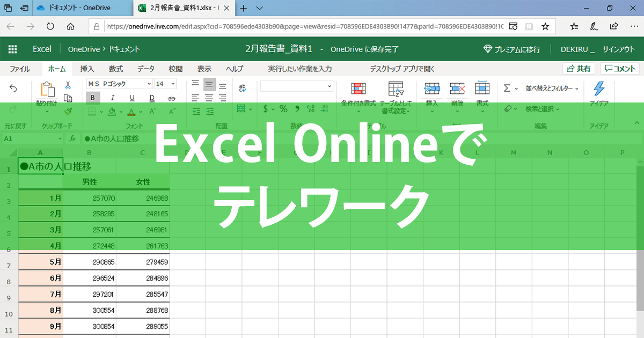Viewport: 644px width, 338px height.
Task: Click the Format Painter brush icon
Action: click(68, 111)
